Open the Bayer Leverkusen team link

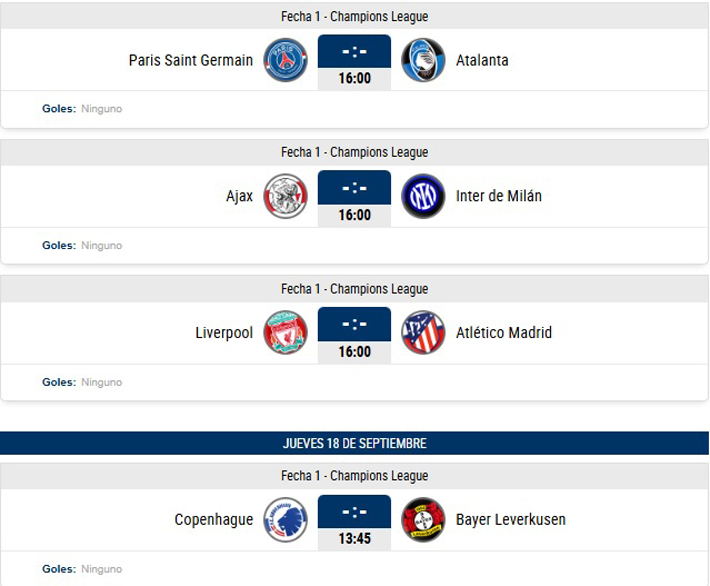[511, 520]
